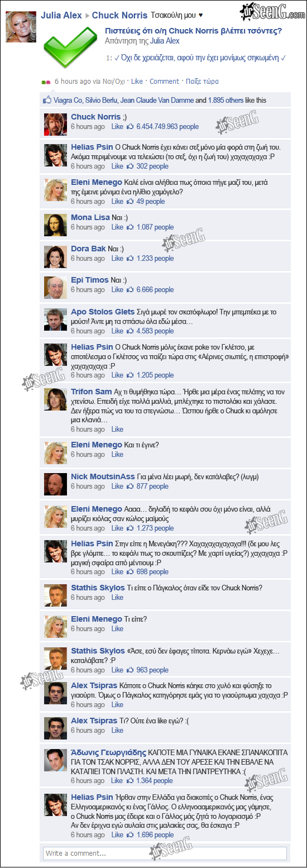Like Eleni Menego's 'Και τι έγινε?' comment
This screenshot has width=307, height=868.
(x=117, y=455)
